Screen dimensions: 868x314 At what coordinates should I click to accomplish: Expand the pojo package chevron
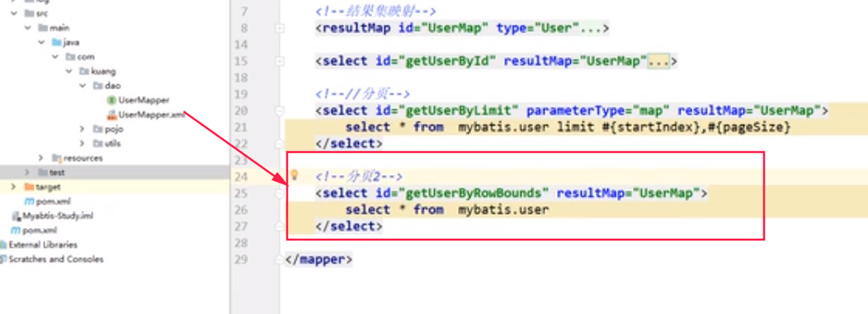82,129
